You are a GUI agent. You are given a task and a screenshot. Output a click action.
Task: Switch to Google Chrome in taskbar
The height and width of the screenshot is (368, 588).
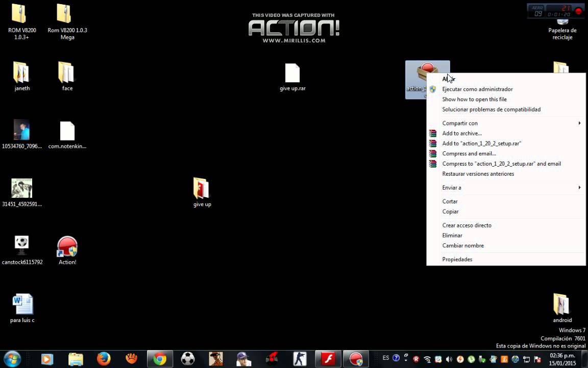(160, 359)
